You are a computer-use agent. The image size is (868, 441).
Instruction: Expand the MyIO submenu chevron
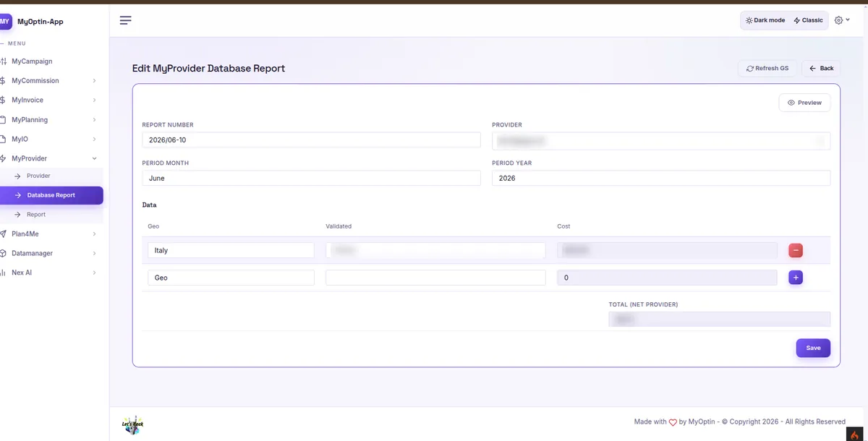coord(94,139)
